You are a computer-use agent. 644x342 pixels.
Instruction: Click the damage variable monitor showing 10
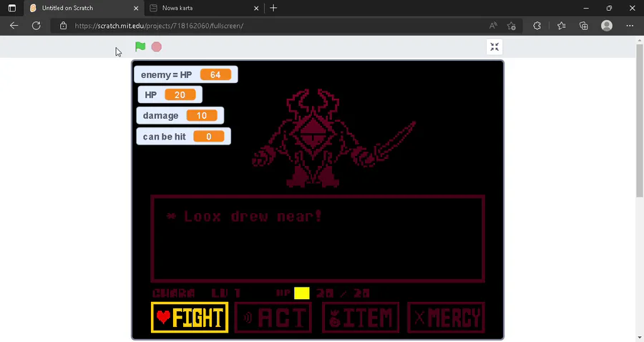click(180, 116)
